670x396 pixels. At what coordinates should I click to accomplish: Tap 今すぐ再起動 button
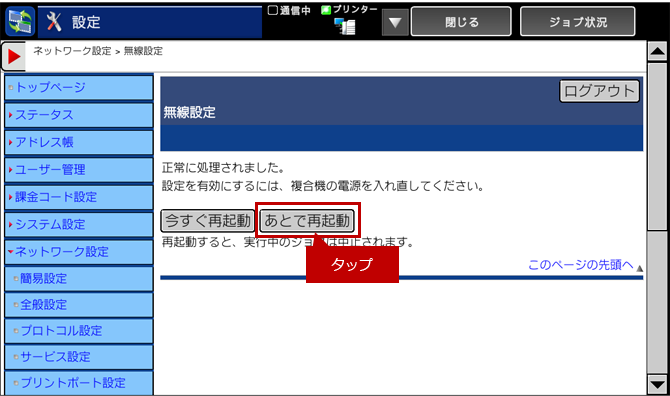tap(208, 221)
